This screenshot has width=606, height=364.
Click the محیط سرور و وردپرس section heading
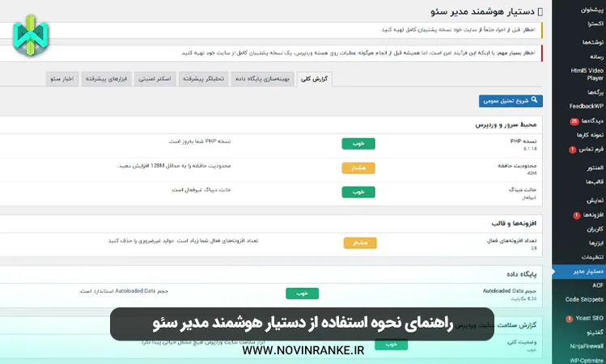click(506, 125)
